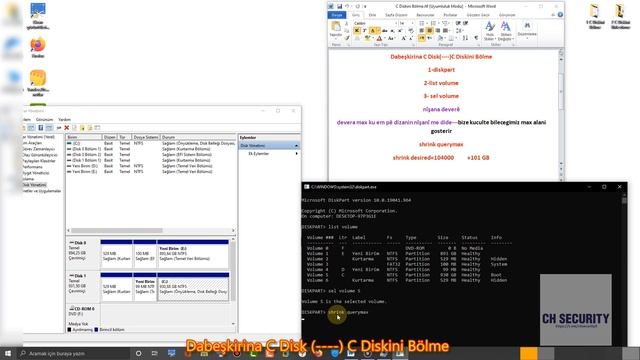Select the (C:) volume row in Disk Management list
Image resolution: width=640 pixels, height=360 pixels.
151,143
